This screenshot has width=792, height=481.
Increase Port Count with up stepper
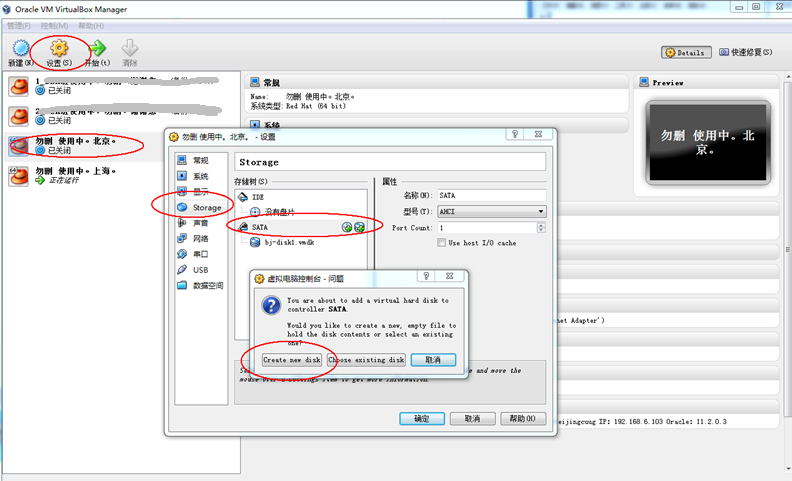(x=541, y=225)
